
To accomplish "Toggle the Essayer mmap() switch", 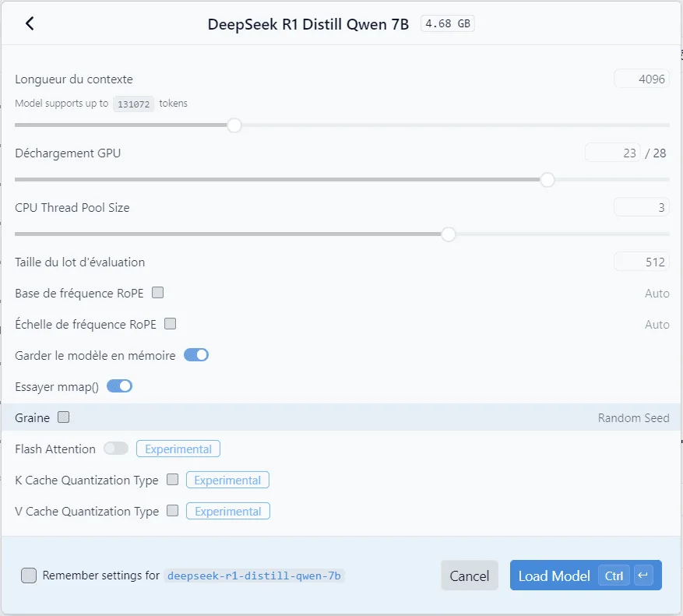I will pos(119,386).
